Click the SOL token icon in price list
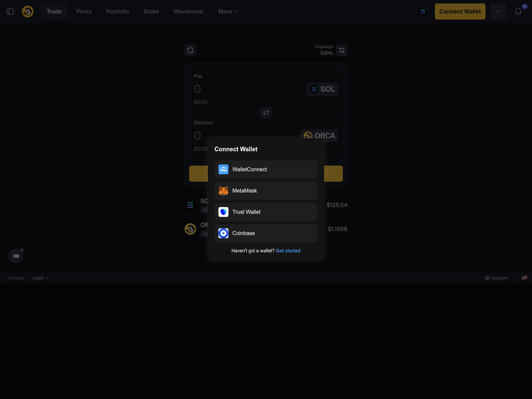 pos(191,205)
